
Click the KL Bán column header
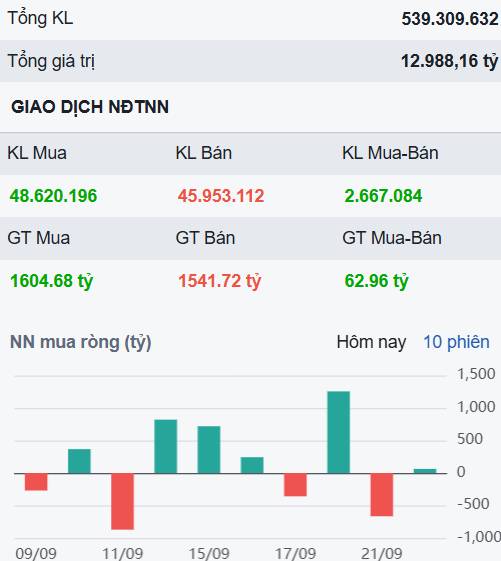(204, 153)
